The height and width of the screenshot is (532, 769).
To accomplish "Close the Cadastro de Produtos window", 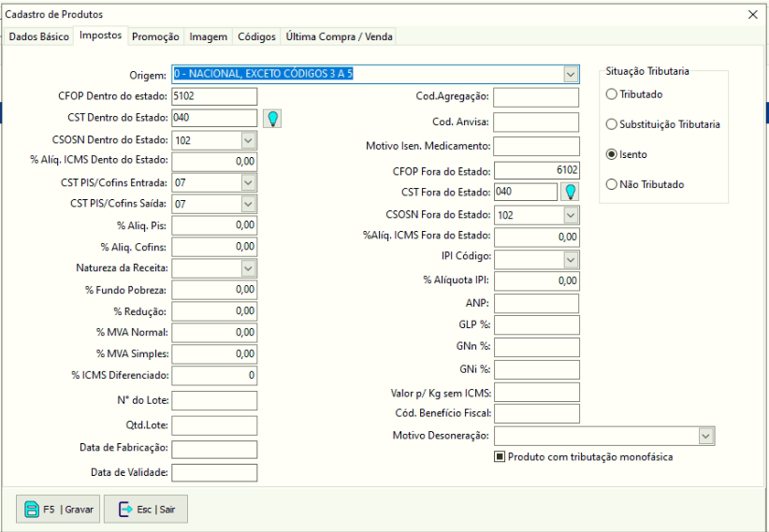I will pos(753,15).
